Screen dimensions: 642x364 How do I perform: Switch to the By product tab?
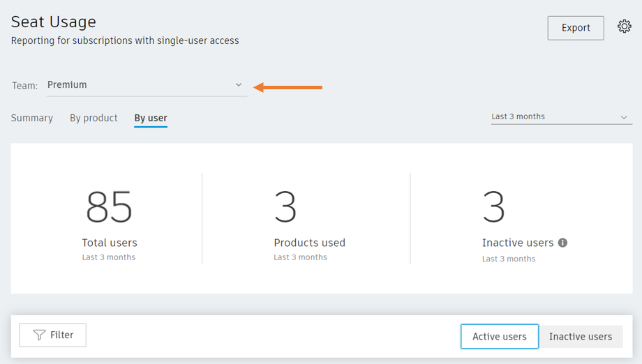[x=94, y=118]
